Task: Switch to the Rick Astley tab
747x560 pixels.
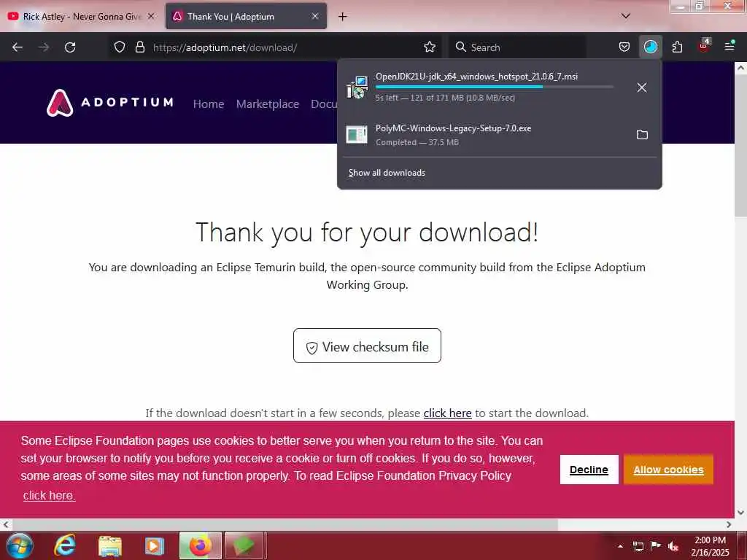Action: [81, 17]
